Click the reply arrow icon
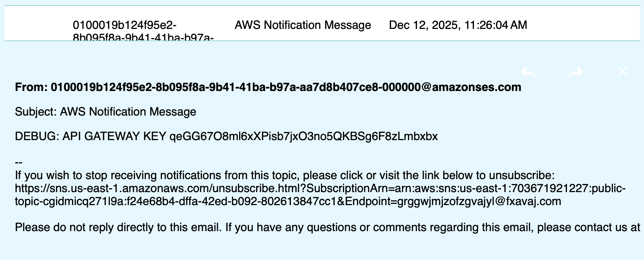The width and height of the screenshot is (644, 260). [x=529, y=72]
